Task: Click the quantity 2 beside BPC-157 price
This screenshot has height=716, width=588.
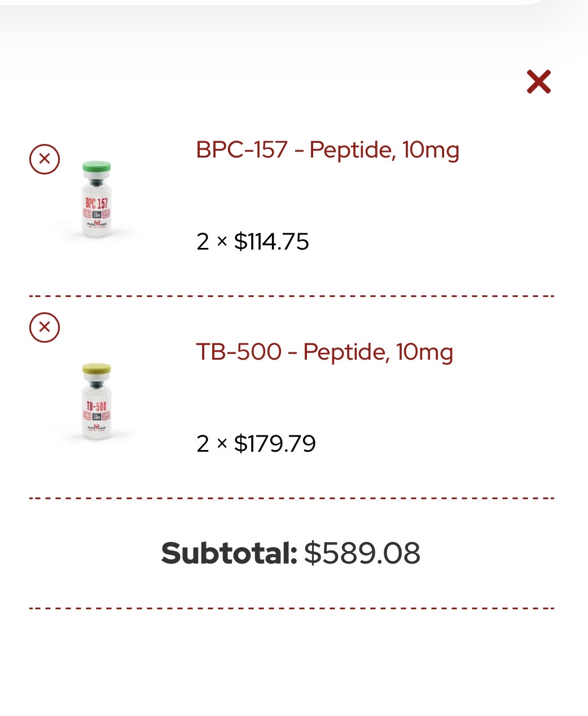Action: (203, 242)
